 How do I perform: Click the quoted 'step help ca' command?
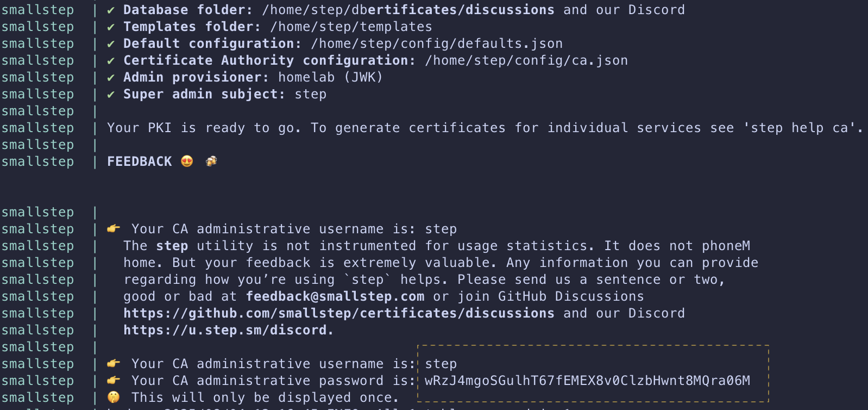click(799, 128)
